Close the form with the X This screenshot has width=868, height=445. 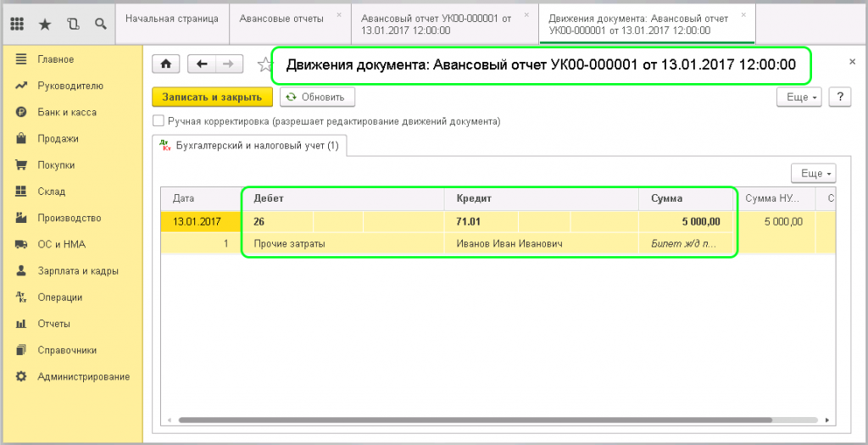coord(853,62)
